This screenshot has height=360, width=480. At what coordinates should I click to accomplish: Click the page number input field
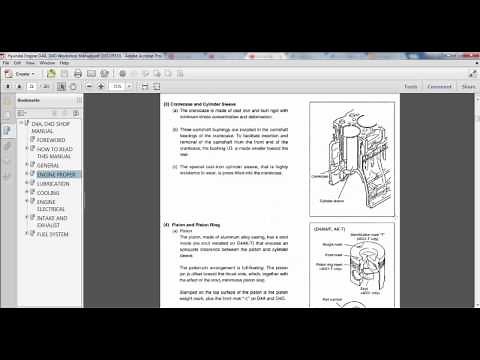32,86
